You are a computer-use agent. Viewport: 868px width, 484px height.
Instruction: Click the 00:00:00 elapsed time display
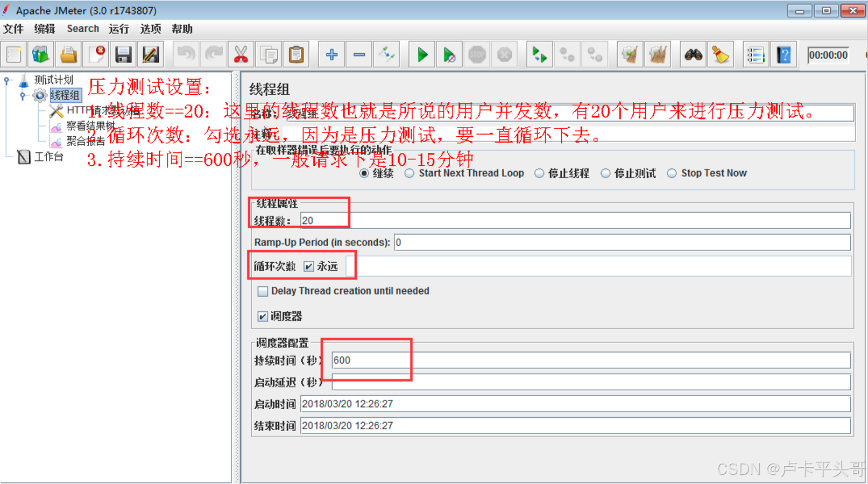point(828,55)
